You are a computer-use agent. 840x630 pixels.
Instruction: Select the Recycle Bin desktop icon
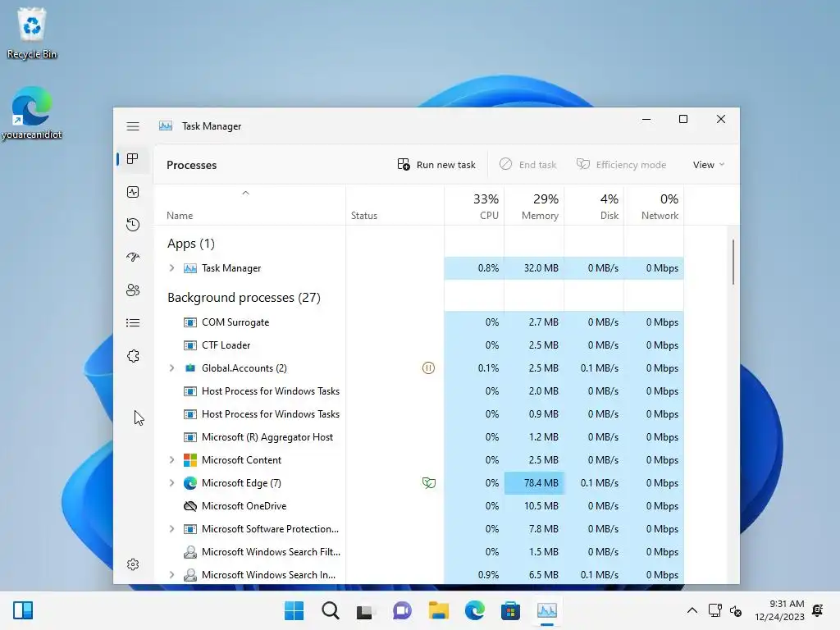[32, 33]
